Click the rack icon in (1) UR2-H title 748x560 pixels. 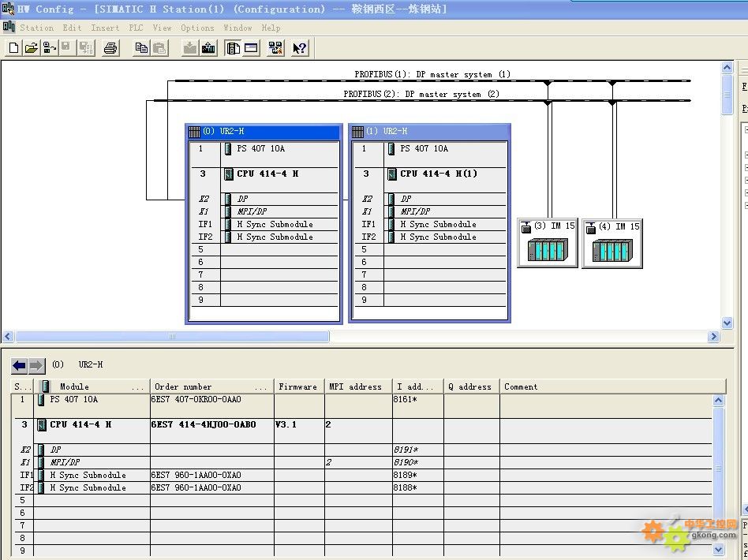[x=357, y=132]
